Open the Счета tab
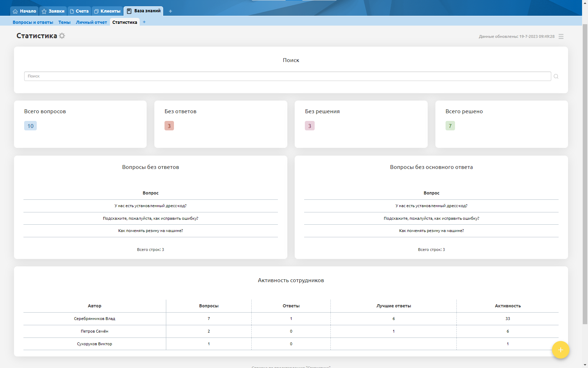 [79, 11]
